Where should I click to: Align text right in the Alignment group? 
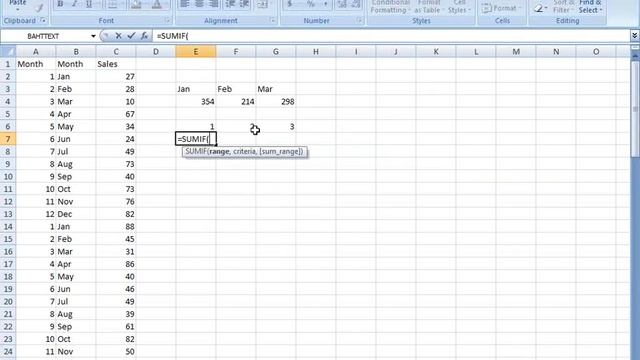213,4
